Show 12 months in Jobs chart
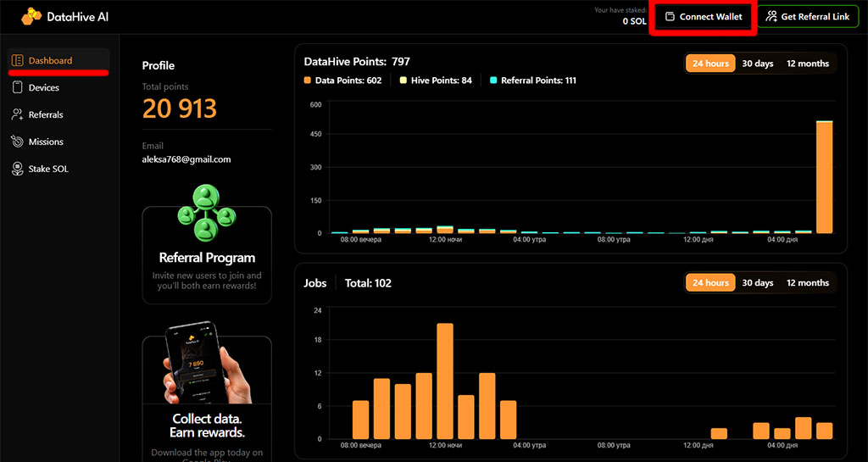 [x=807, y=282]
